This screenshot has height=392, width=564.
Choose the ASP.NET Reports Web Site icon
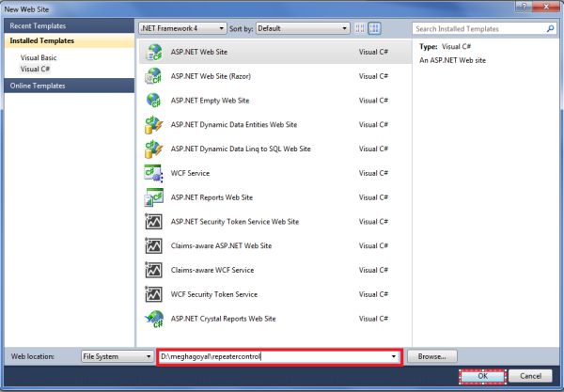[154, 197]
